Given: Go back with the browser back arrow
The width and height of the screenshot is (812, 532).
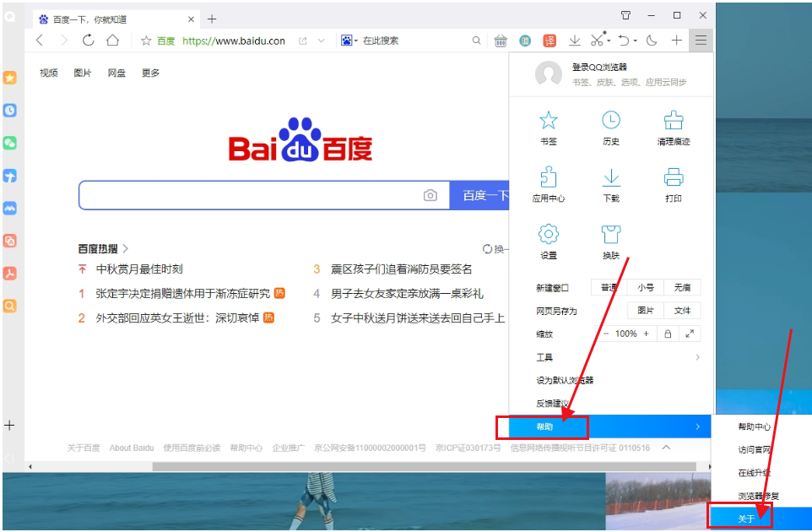Looking at the screenshot, I should point(40,41).
